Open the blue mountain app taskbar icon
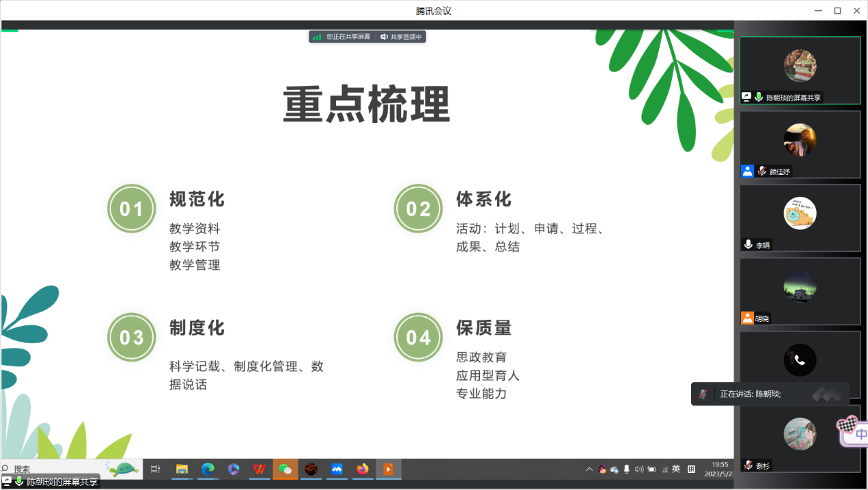Viewport: 868px width, 490px height. (337, 469)
